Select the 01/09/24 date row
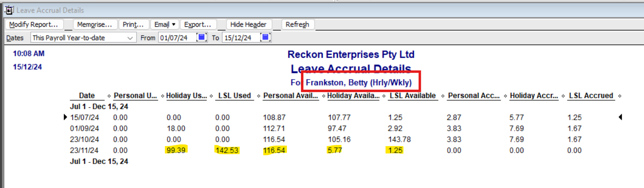 (x=84, y=128)
